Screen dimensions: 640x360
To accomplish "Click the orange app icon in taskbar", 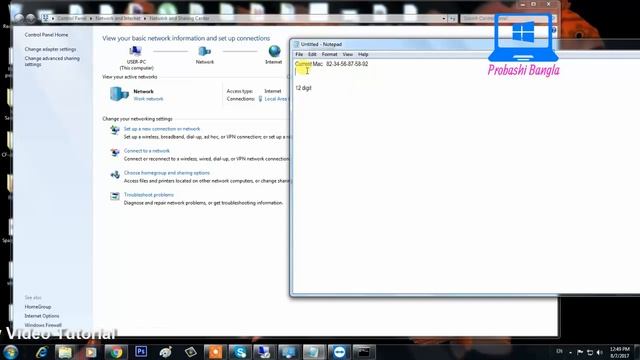I will click(x=215, y=352).
